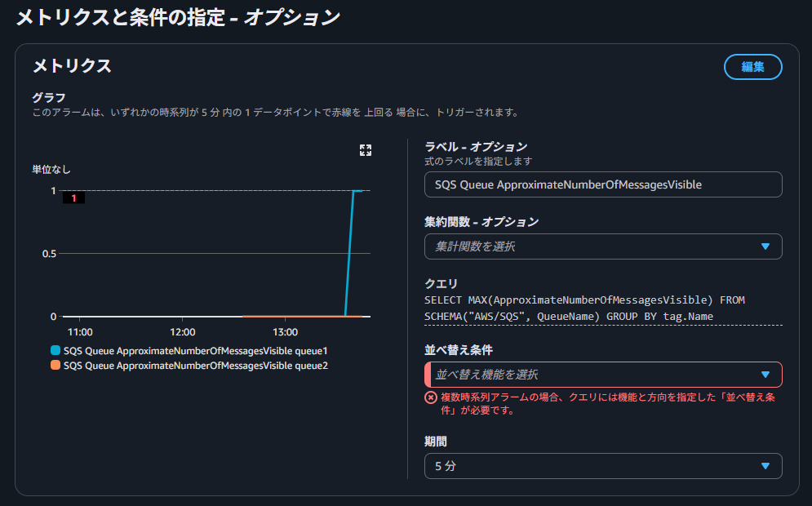812x506 pixels.
Task: Click the arrow icon in 並べ替え条件 dropdown
Action: [765, 375]
